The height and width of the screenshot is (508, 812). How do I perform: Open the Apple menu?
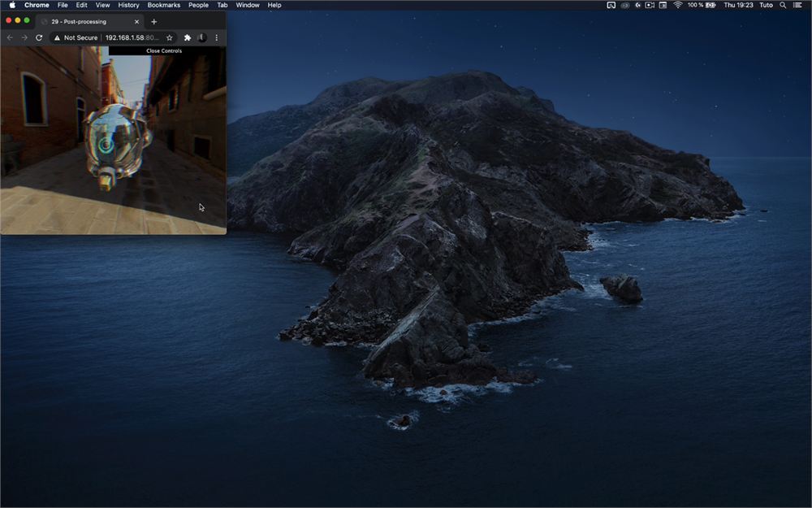click(12, 5)
